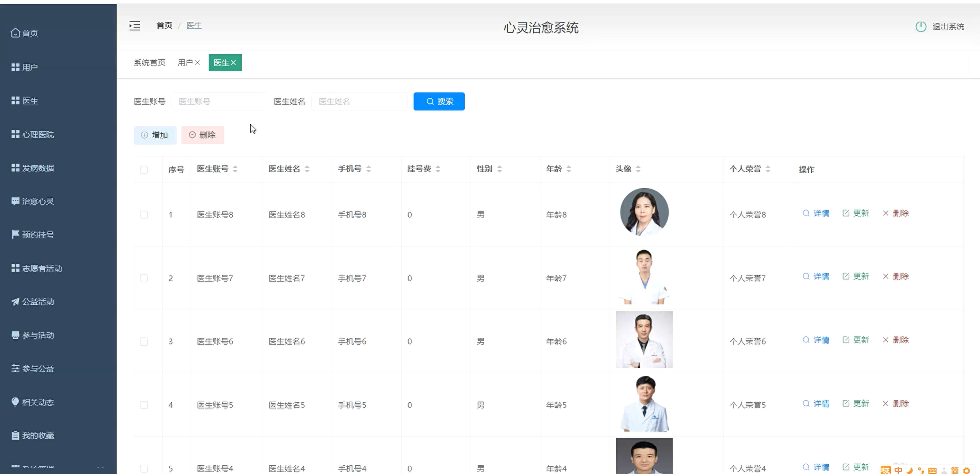Focus the 医生姓名 search input
The image size is (980, 474).
(x=359, y=101)
